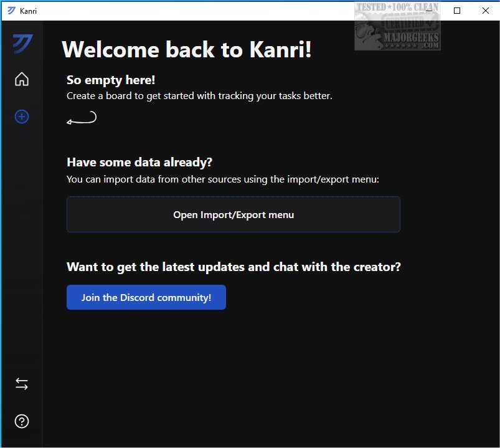
Task: Open the help question mark icon
Action: pyautogui.click(x=22, y=421)
